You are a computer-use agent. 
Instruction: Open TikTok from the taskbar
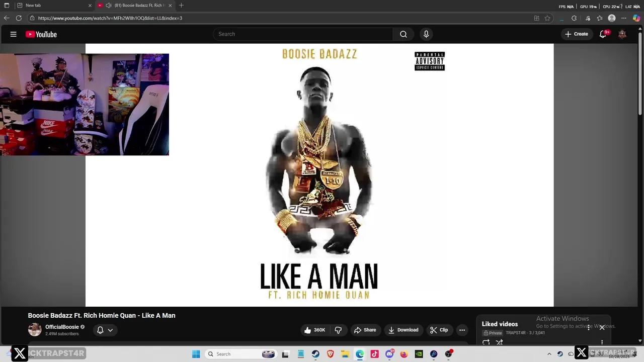click(x=374, y=354)
